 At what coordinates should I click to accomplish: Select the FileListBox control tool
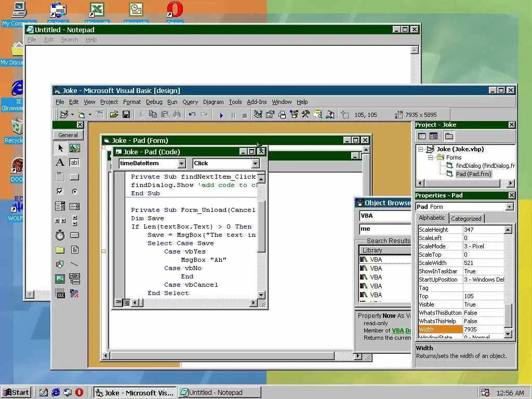[75, 250]
